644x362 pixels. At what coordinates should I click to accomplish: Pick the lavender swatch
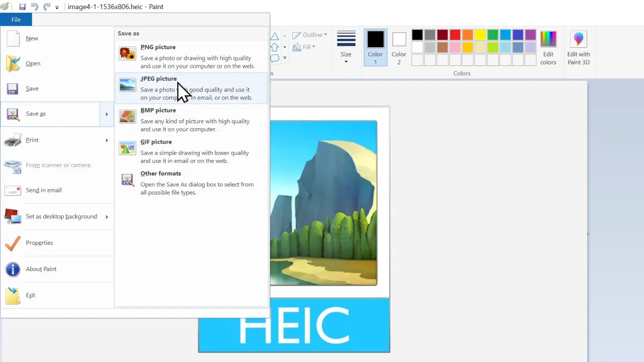(530, 47)
